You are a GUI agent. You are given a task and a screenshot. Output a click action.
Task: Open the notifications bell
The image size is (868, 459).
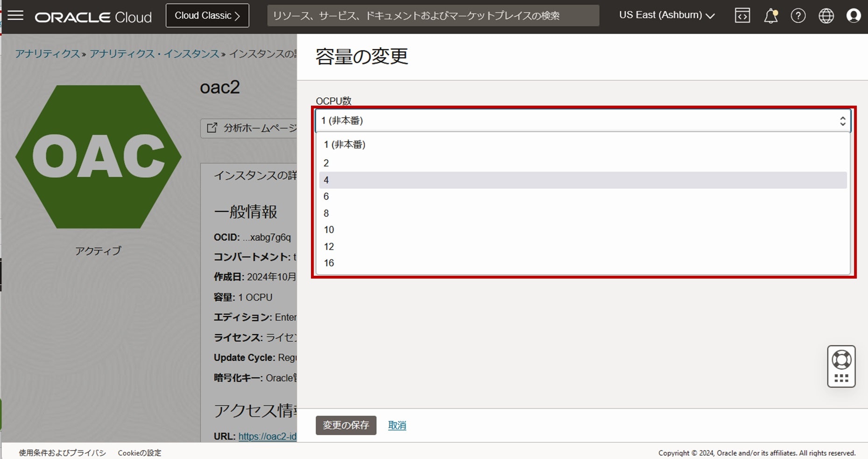point(770,15)
